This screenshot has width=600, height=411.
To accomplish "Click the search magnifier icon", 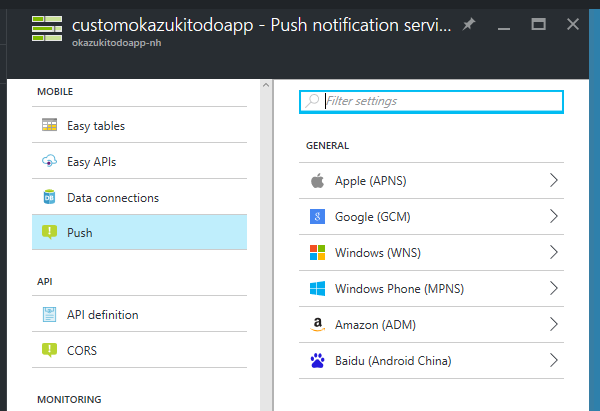I will (x=312, y=101).
